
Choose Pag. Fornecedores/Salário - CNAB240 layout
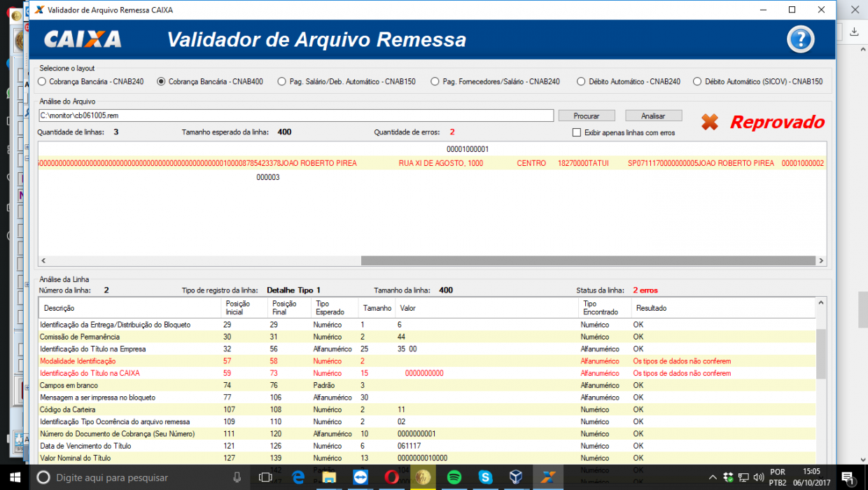pyautogui.click(x=496, y=81)
